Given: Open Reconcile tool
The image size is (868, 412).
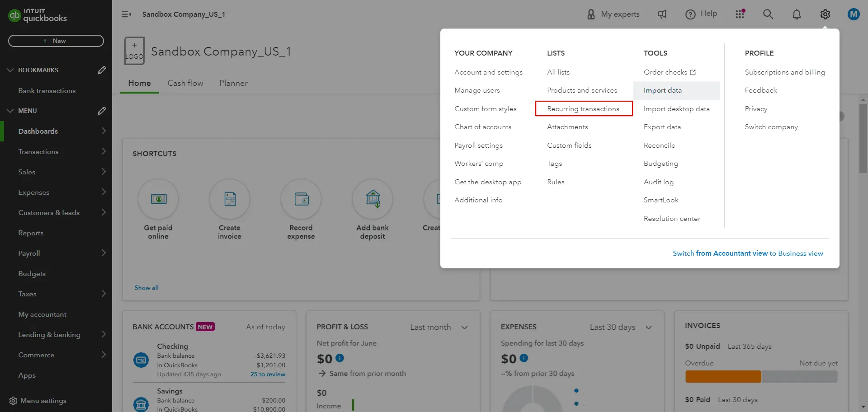Looking at the screenshot, I should pyautogui.click(x=659, y=145).
